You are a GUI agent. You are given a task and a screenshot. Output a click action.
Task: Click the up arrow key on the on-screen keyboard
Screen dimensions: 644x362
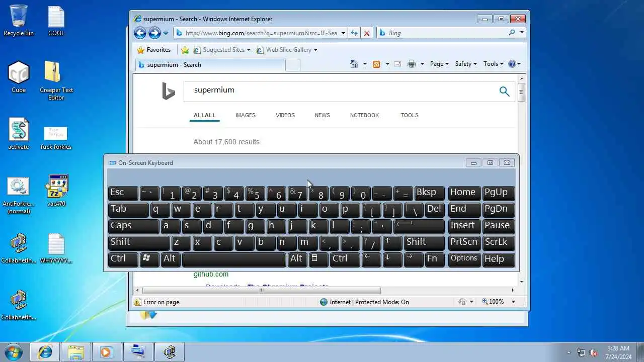392,242
